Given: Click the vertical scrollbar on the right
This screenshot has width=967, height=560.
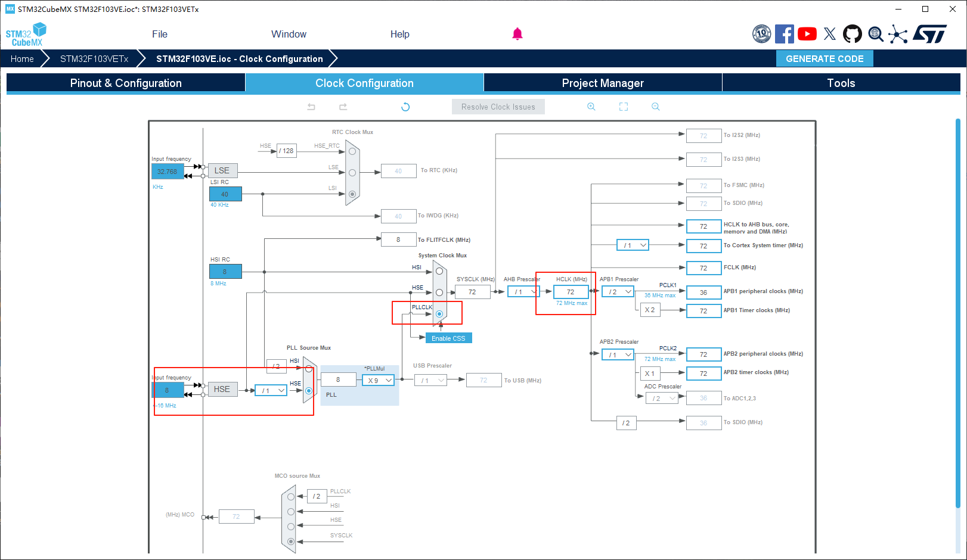Looking at the screenshot, I should click(958, 313).
